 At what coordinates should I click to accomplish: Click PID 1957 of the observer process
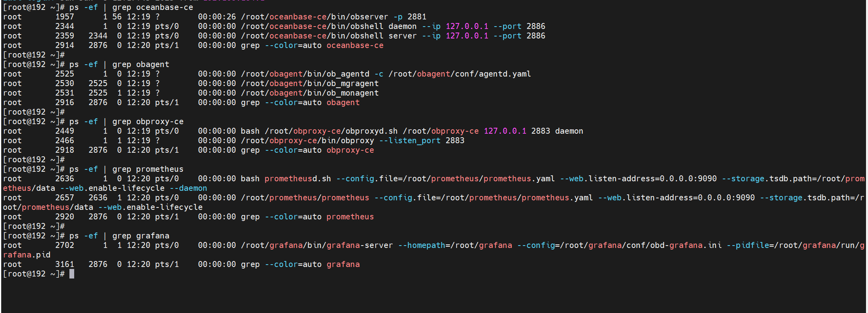point(65,17)
